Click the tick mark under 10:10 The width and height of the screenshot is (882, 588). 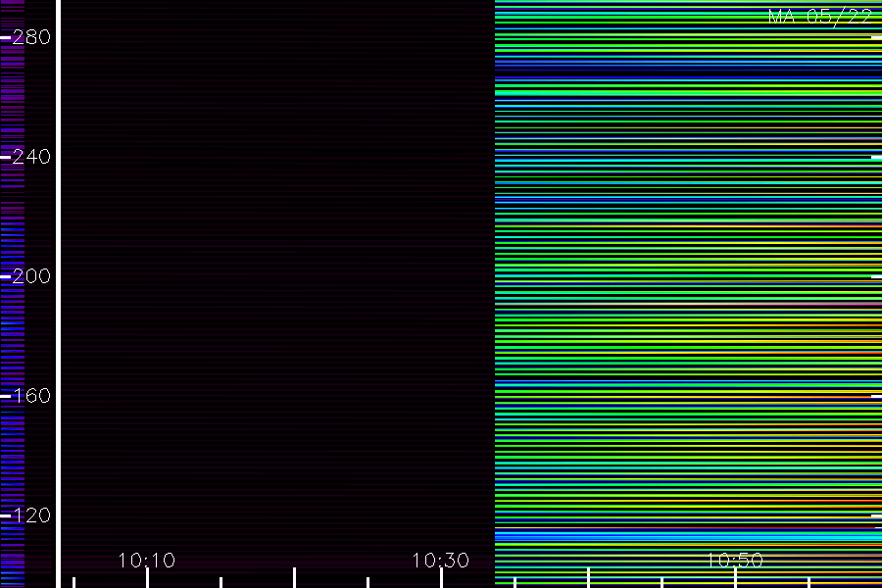147,578
